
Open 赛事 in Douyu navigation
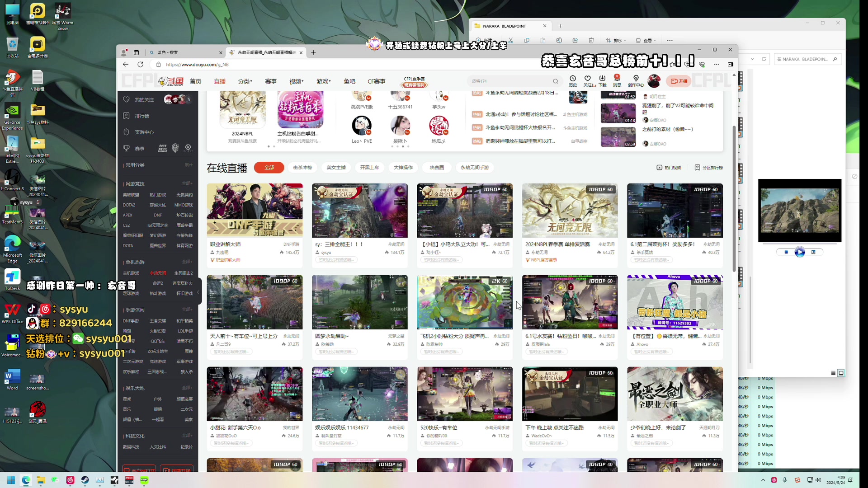click(x=271, y=81)
